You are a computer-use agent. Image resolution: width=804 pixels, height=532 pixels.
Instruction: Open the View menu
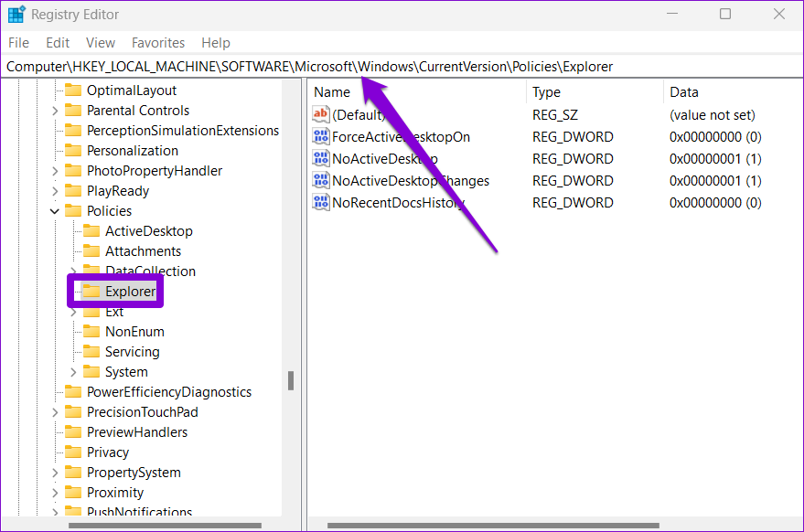pos(101,43)
